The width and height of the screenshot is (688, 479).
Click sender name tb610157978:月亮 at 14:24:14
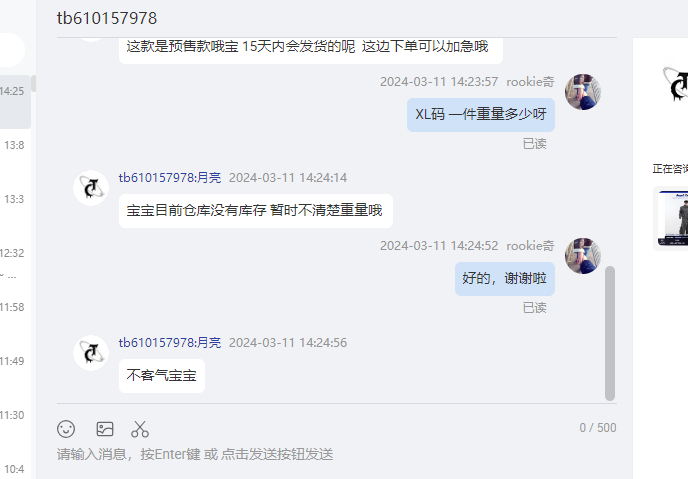pos(170,178)
